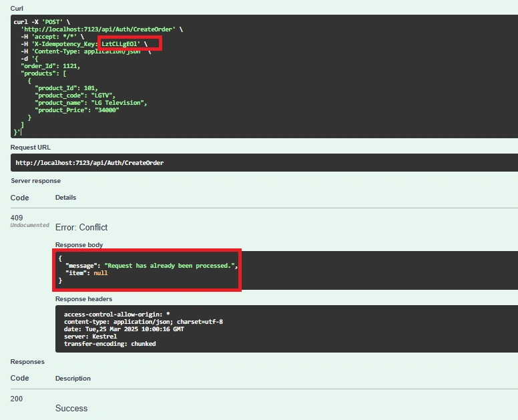Click the Request URL text box
Screen dimensions: 518x420
click(x=264, y=162)
